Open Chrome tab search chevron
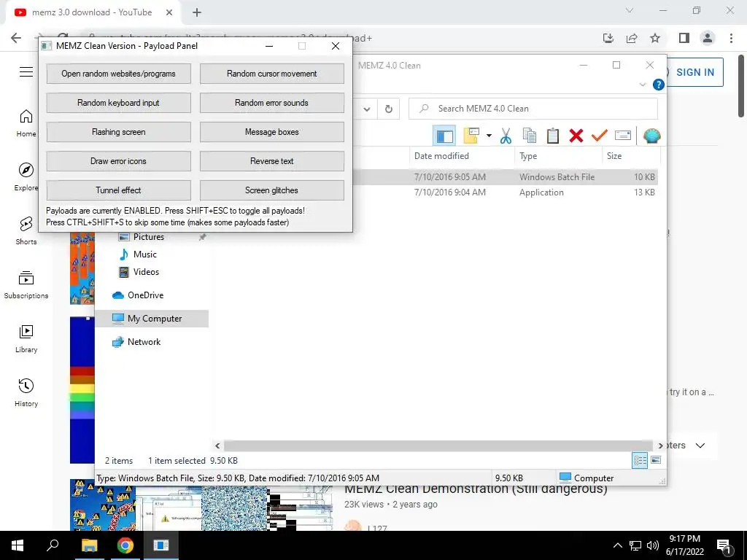The width and height of the screenshot is (747, 560). pos(630,10)
